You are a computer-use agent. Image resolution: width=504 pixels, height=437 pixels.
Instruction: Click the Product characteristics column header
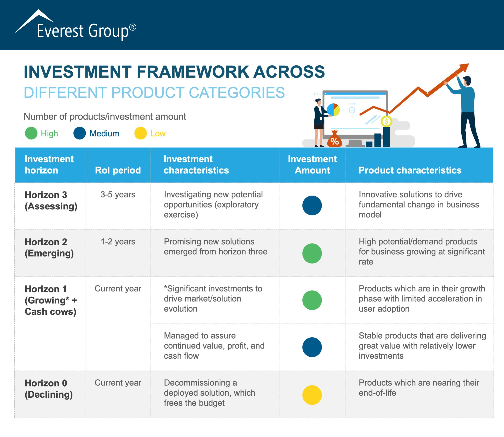point(410,170)
